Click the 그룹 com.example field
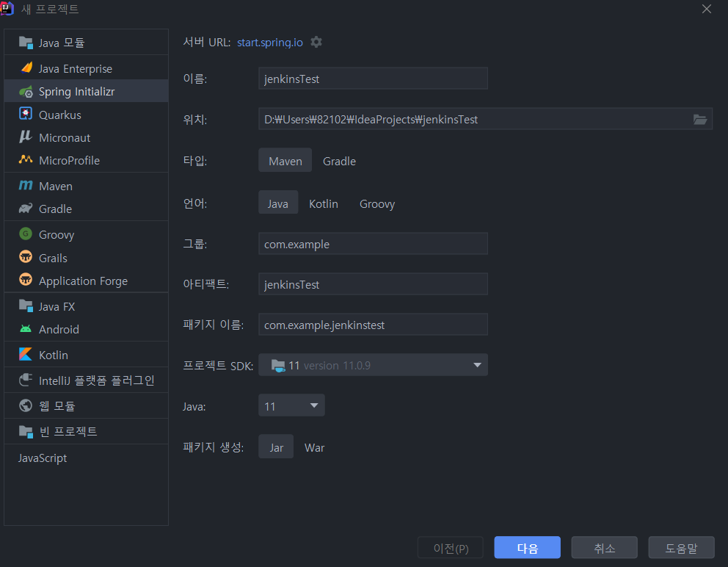Screen dimensions: 728x567 tap(373, 244)
